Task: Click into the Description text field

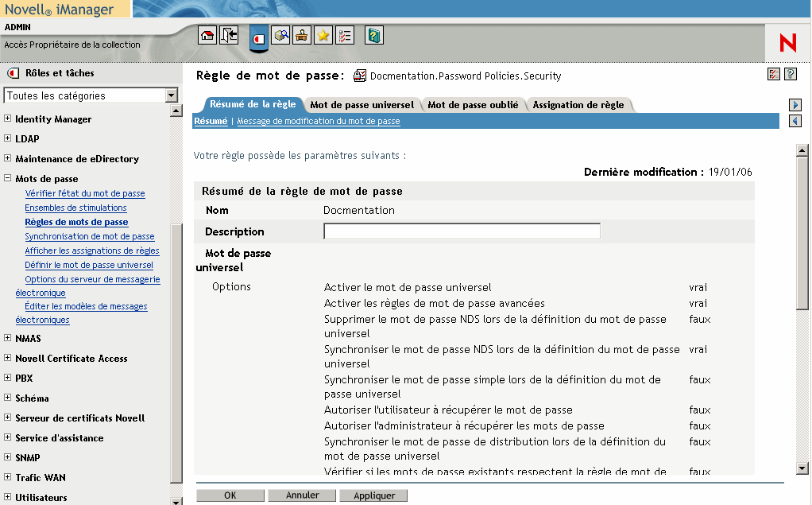Action: pyautogui.click(x=462, y=231)
